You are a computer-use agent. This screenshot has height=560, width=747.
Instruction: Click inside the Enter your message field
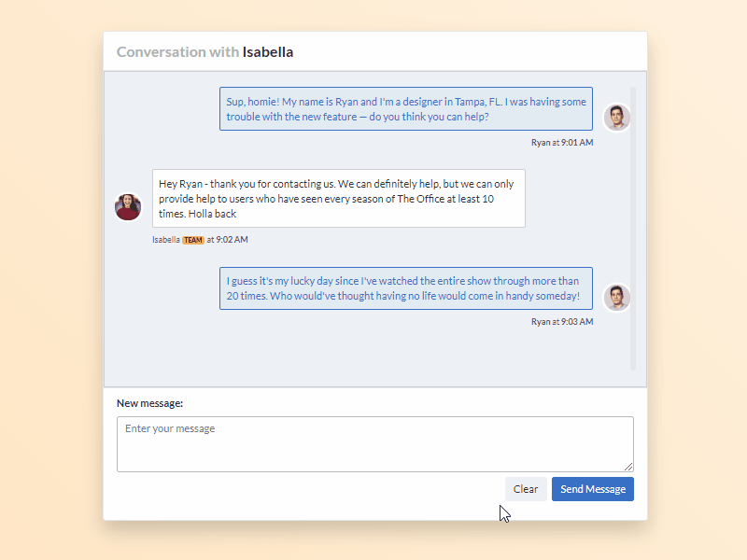point(373,443)
